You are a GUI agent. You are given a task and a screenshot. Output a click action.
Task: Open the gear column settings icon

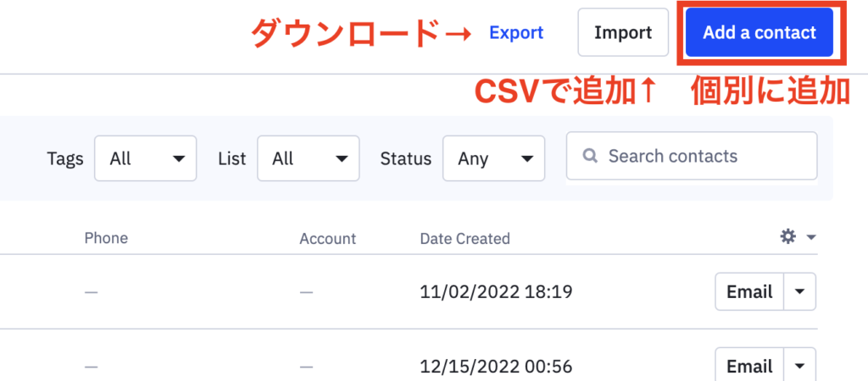click(787, 237)
